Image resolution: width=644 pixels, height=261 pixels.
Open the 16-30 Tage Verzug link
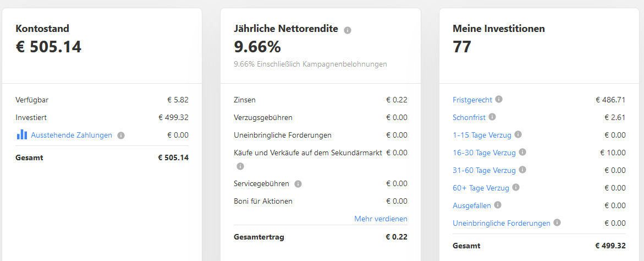(x=484, y=153)
